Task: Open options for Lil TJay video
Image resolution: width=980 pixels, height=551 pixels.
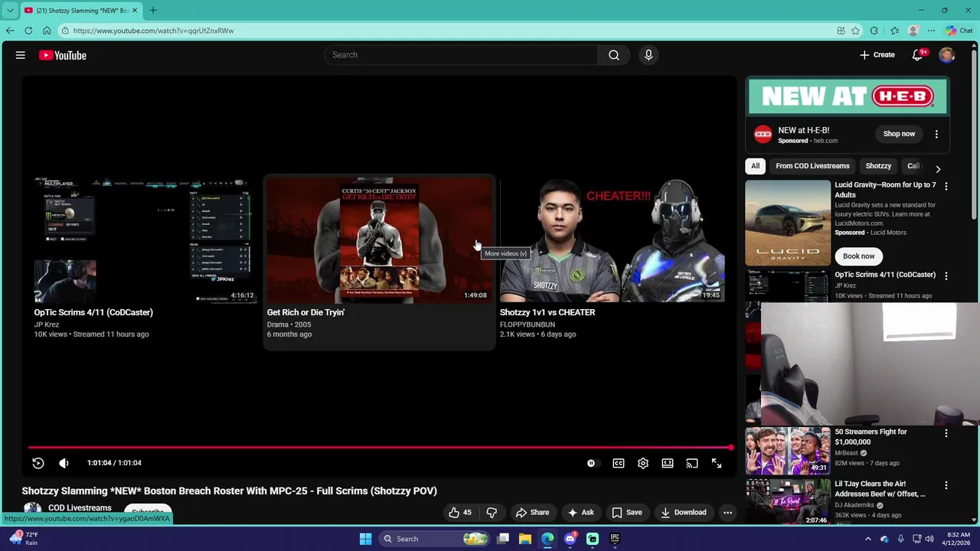Action: tap(946, 485)
